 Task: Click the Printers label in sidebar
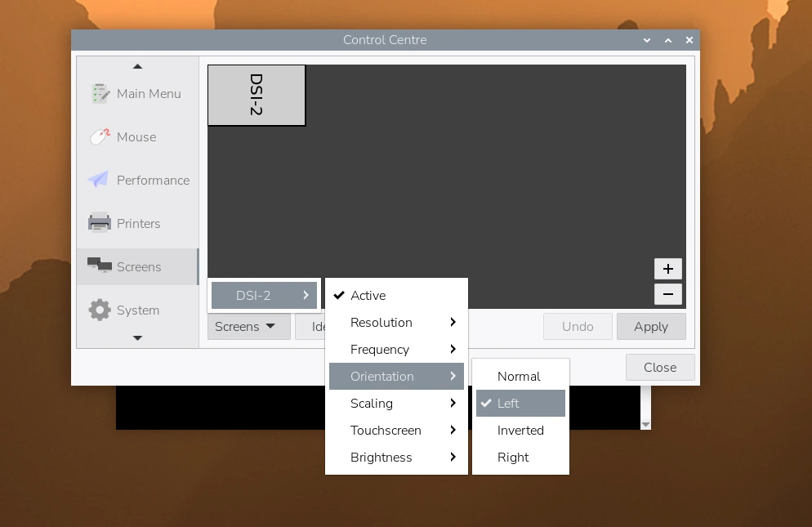point(138,223)
